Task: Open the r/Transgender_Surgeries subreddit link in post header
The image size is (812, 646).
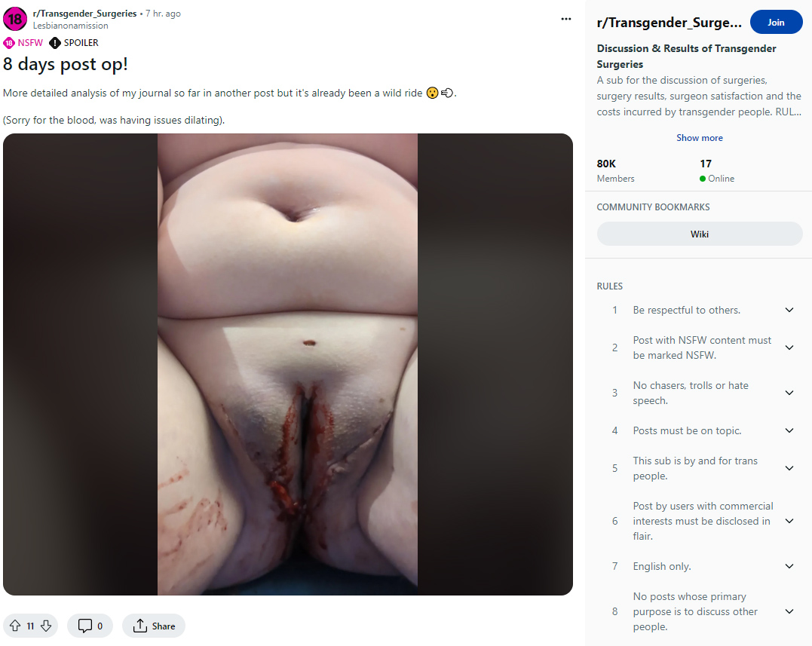Action: pyautogui.click(x=85, y=14)
